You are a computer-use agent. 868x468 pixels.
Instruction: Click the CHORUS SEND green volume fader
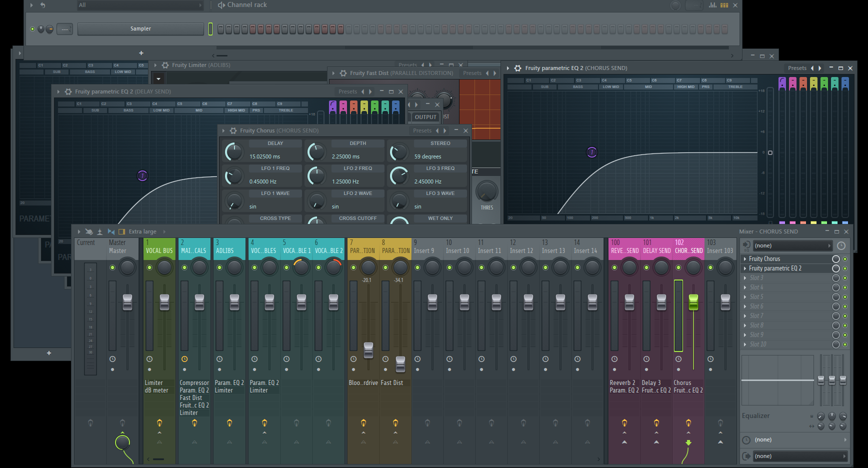pyautogui.click(x=693, y=301)
